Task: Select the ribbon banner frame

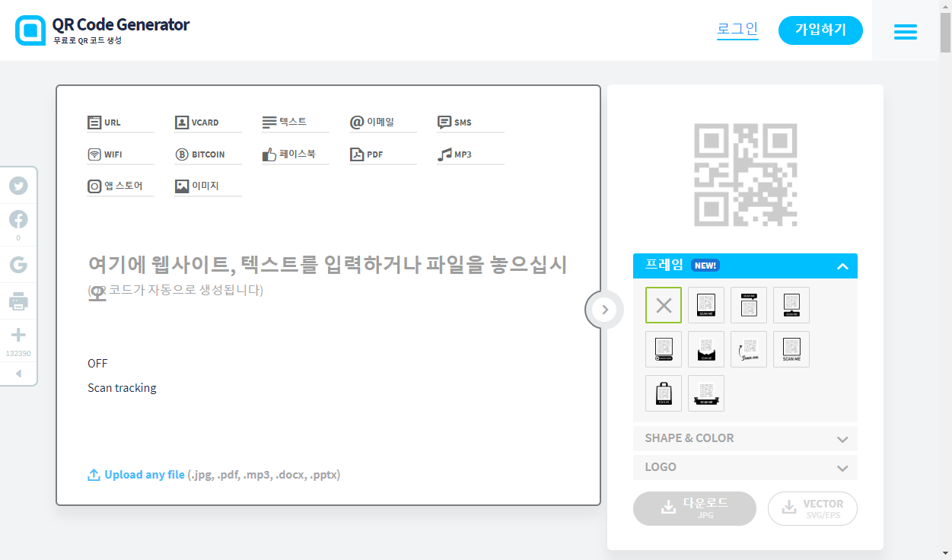Action: pos(706,393)
